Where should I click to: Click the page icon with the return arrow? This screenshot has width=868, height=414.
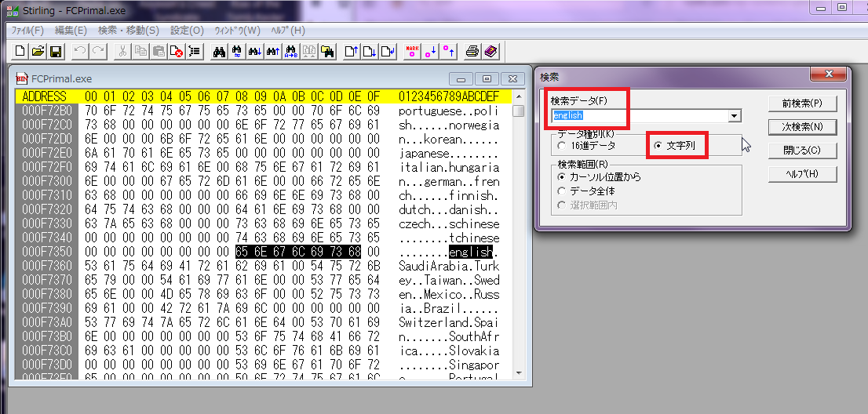point(388,52)
